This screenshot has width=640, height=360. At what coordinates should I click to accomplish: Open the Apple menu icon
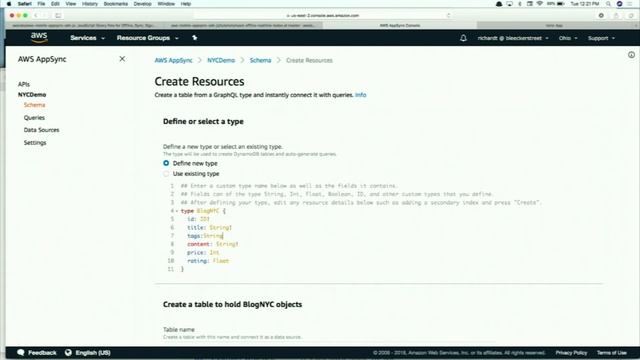(9, 4)
